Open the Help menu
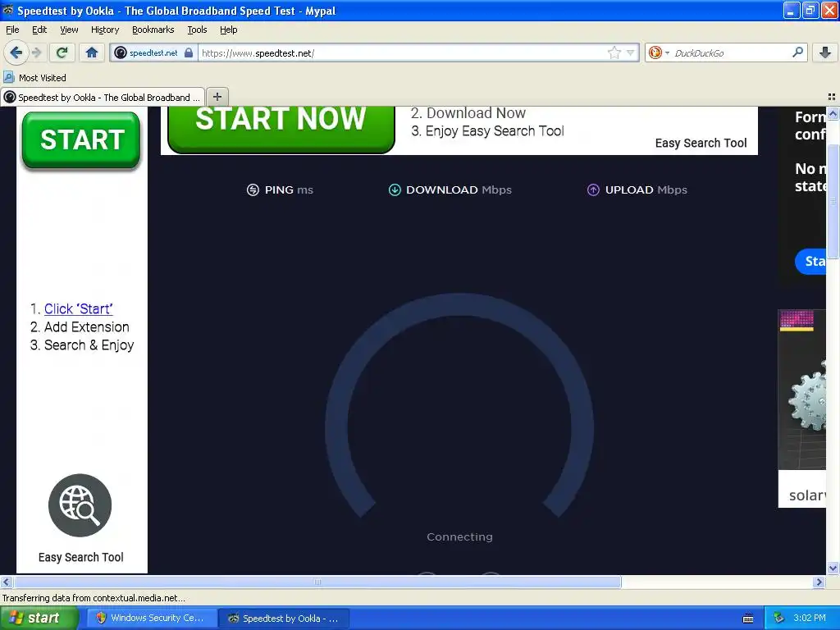840x630 pixels. click(x=228, y=30)
